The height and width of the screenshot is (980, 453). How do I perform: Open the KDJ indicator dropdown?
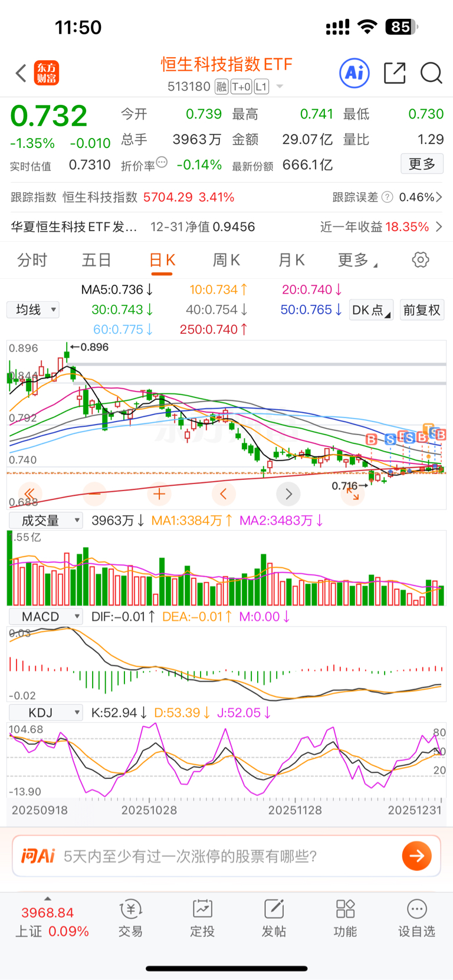click(46, 712)
